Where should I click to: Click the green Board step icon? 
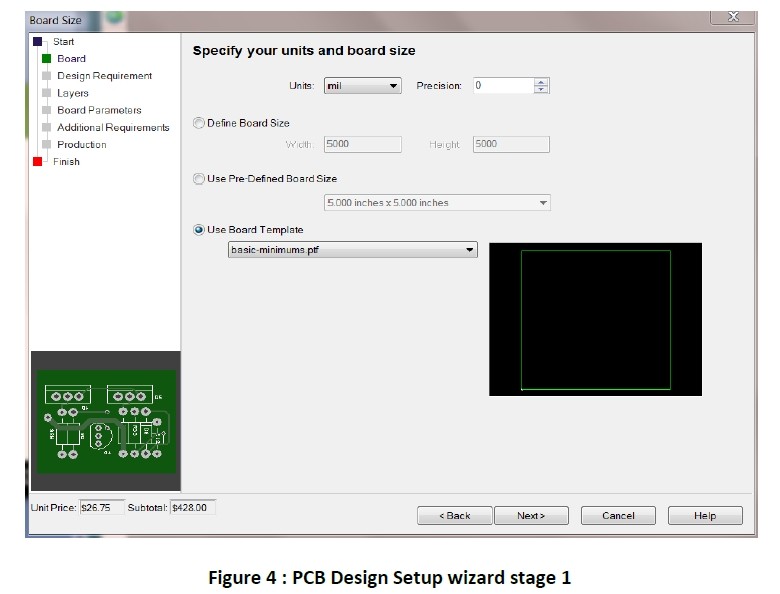[x=46, y=59]
